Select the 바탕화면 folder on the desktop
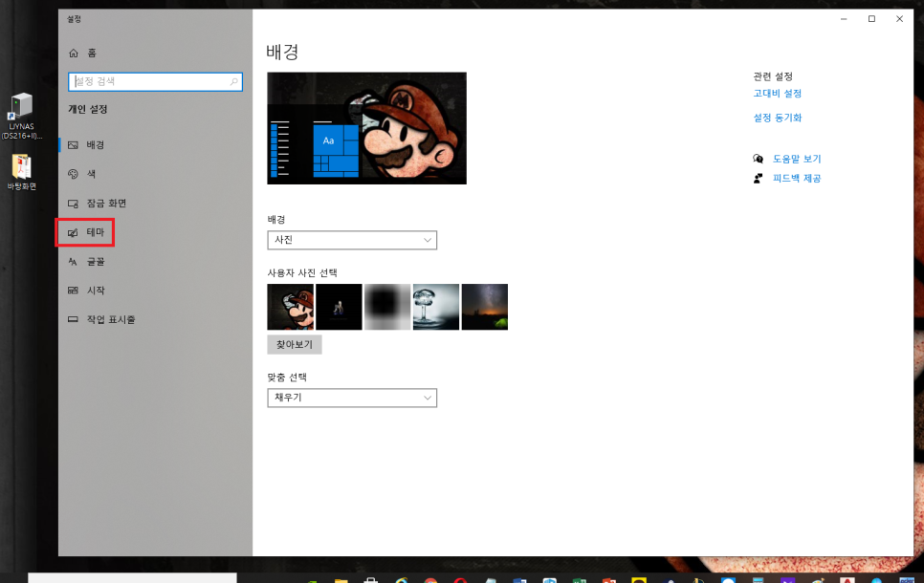924x583 pixels. click(21, 172)
